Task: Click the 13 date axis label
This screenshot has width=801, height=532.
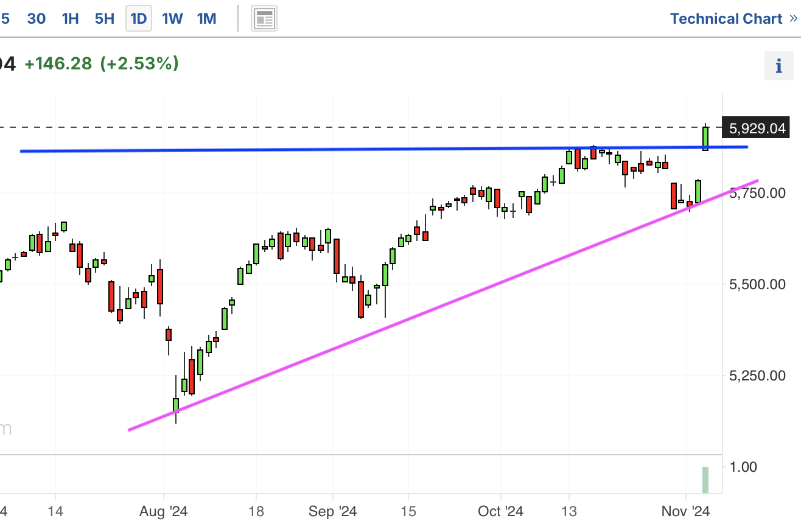Action: 569,511
